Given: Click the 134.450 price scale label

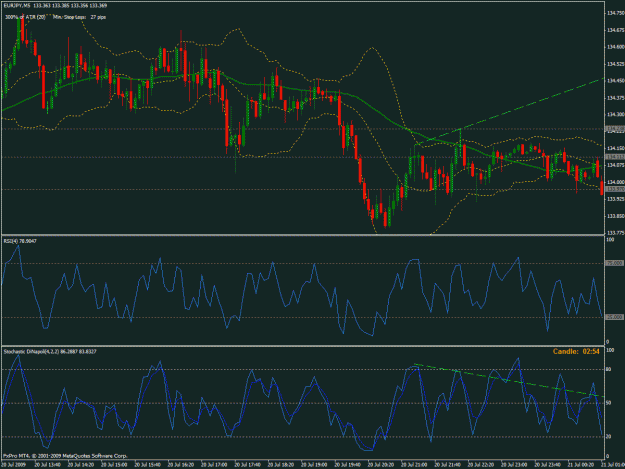Looking at the screenshot, I should point(615,81).
